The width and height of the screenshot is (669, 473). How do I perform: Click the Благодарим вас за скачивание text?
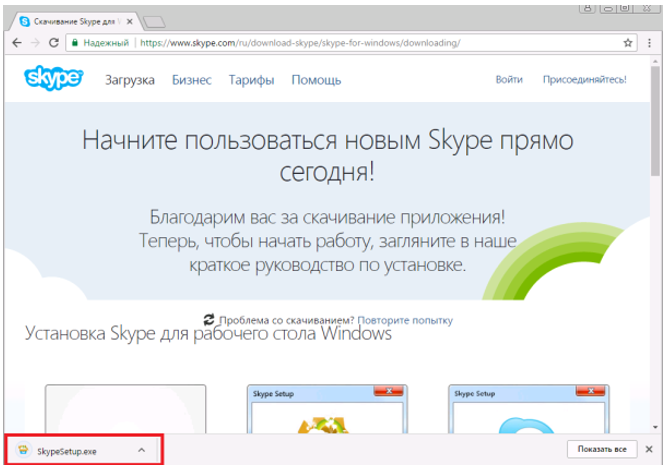tap(327, 218)
